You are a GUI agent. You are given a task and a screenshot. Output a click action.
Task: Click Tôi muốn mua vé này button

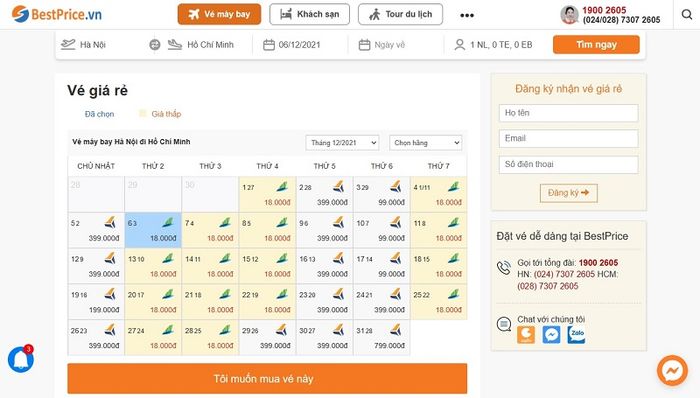click(267, 379)
